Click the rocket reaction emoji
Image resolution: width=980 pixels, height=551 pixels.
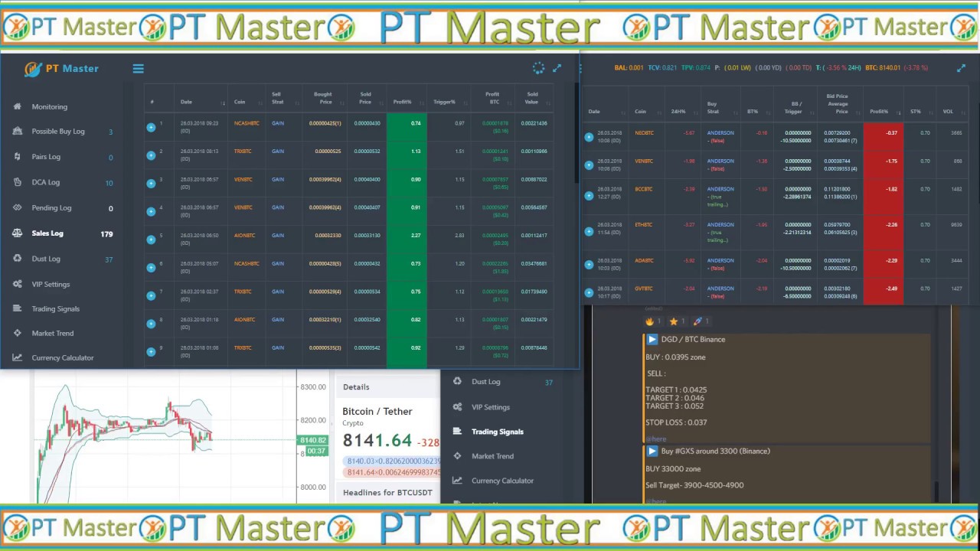697,321
